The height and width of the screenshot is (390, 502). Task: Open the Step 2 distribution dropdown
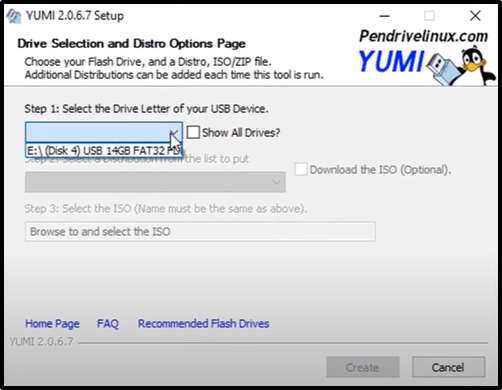[x=155, y=182]
